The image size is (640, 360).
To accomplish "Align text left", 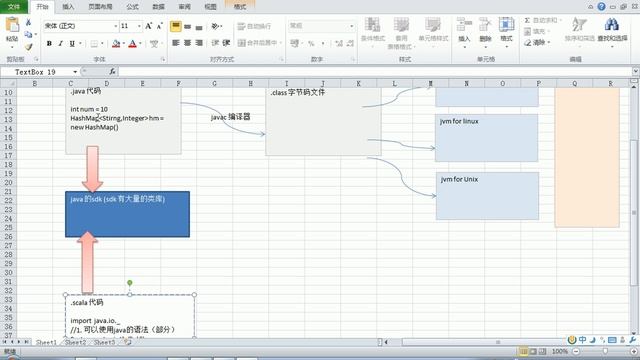I will coord(176,43).
